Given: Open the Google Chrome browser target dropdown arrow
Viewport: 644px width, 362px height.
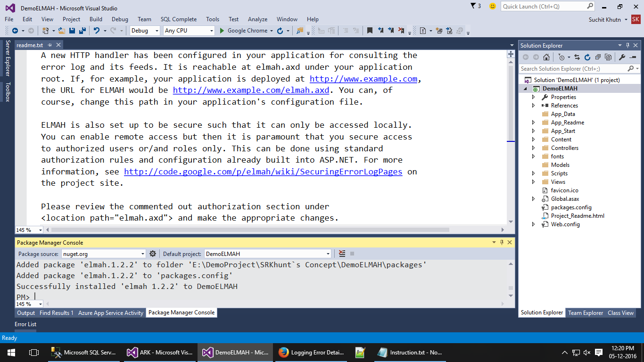Looking at the screenshot, I should tap(271, 31).
